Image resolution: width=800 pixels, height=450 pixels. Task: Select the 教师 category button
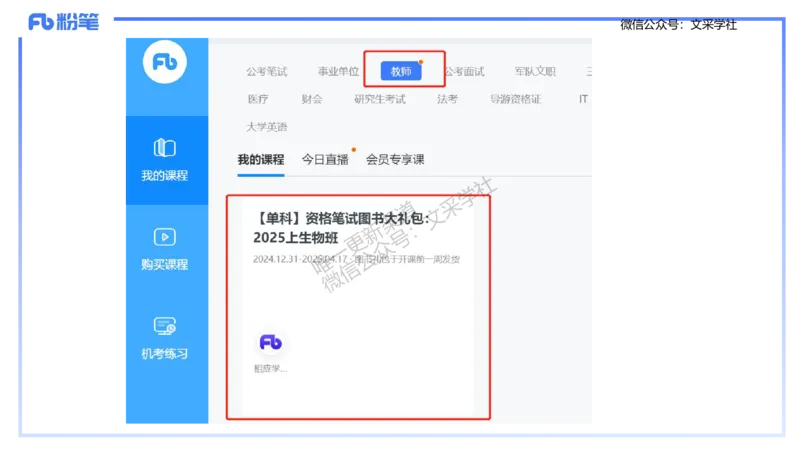click(x=401, y=71)
